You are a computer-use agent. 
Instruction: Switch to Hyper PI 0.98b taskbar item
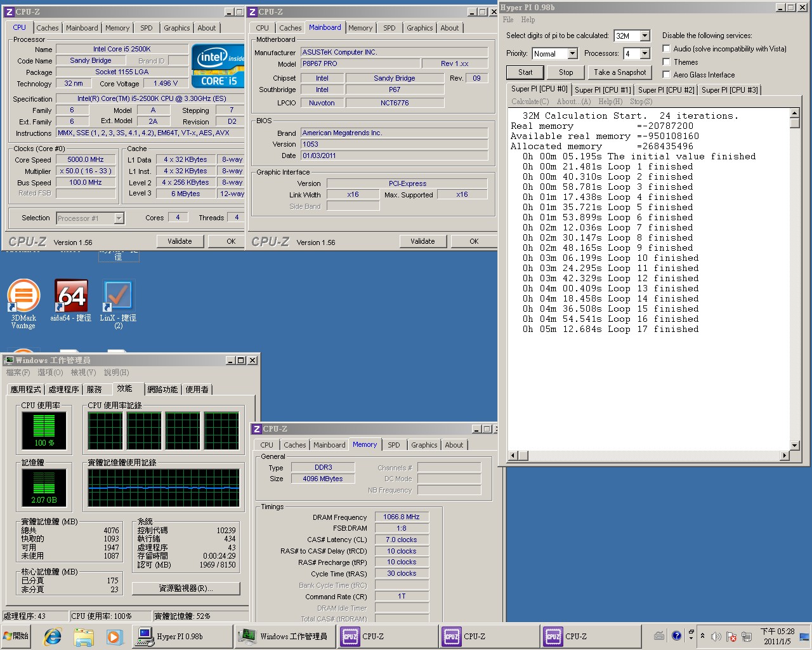[x=182, y=636]
